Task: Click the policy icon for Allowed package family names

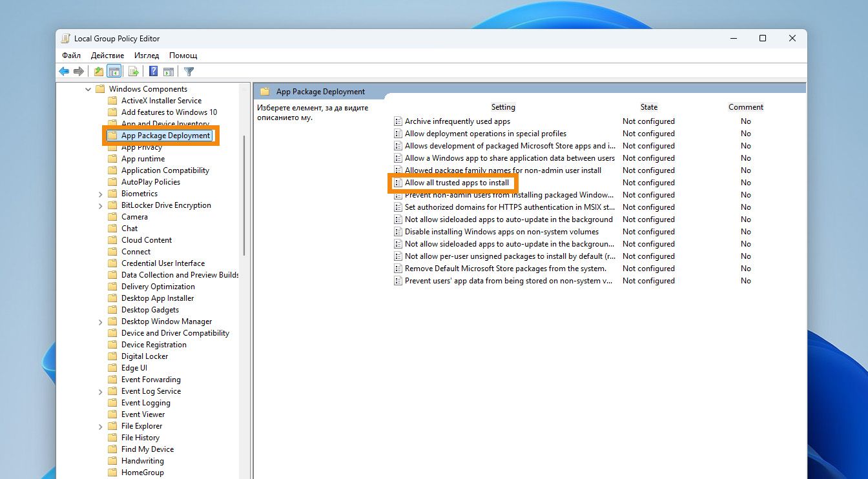Action: pos(398,170)
